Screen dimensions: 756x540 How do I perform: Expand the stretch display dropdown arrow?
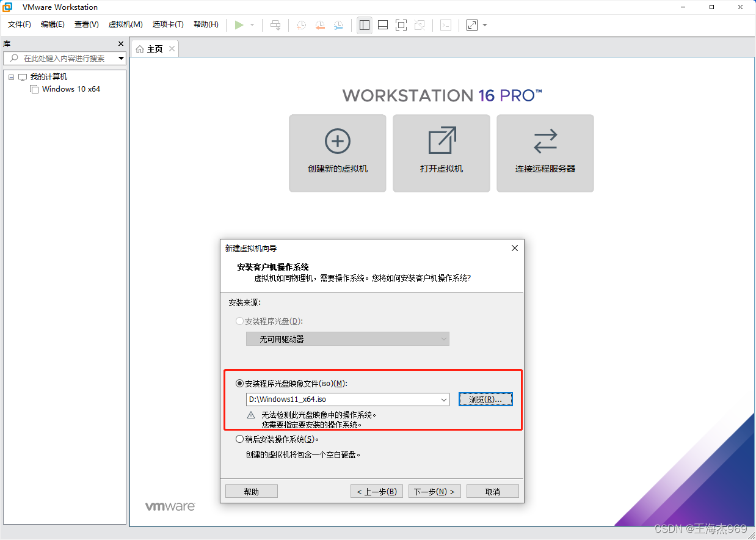click(485, 25)
